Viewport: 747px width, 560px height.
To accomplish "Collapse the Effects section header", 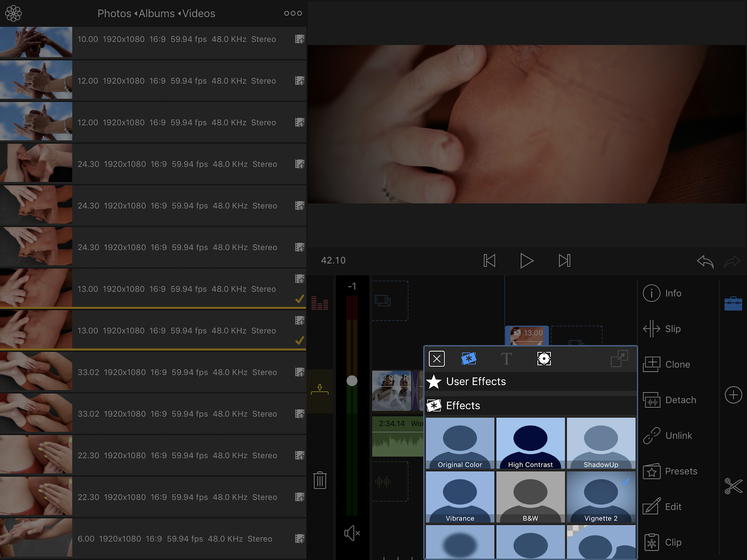I will [530, 406].
